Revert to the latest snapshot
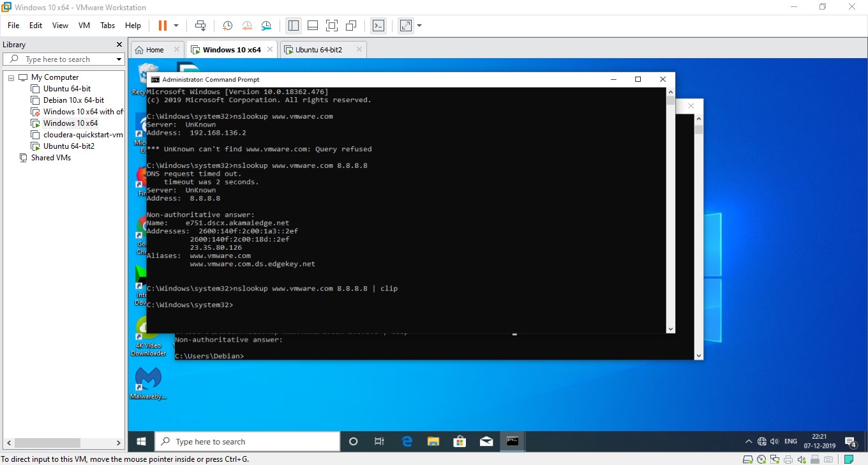868x465 pixels. pyautogui.click(x=248, y=26)
